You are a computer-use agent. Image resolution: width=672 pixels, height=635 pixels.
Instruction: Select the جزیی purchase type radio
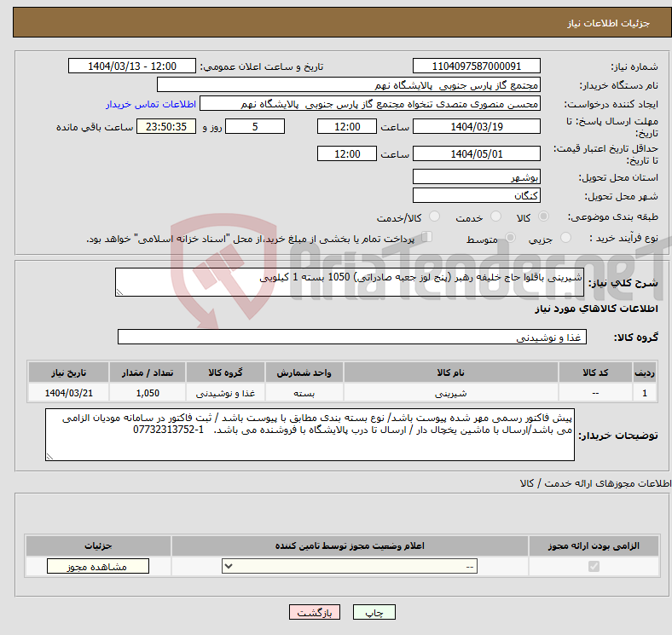[565, 237]
